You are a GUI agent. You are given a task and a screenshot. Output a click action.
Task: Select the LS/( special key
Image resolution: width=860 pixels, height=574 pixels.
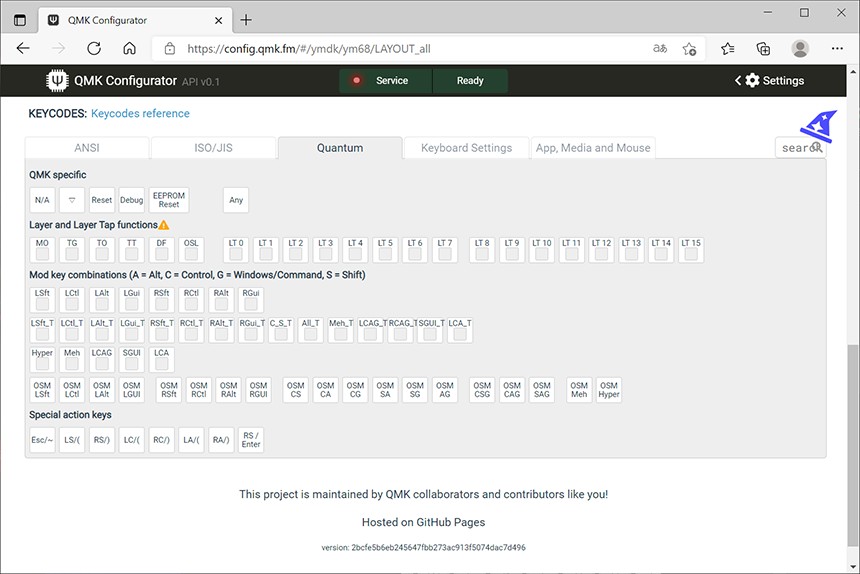point(72,440)
